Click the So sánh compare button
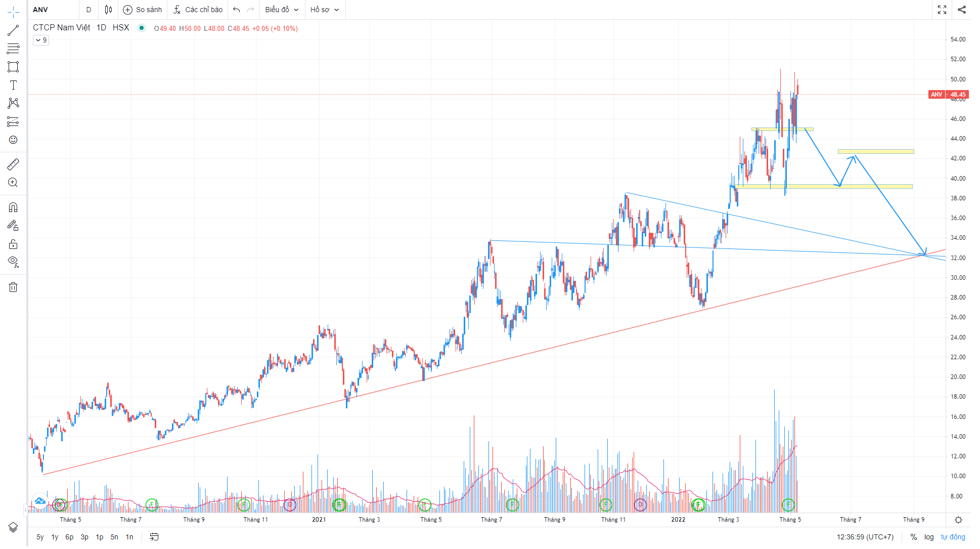The height and width of the screenshot is (549, 980). click(x=143, y=10)
